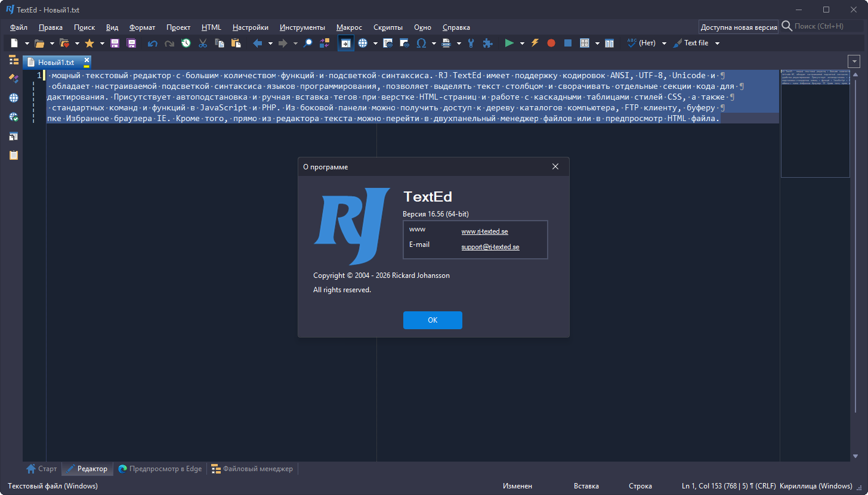Image resolution: width=868 pixels, height=495 pixels.
Task: Click the document minimap preview
Action: [x=815, y=123]
